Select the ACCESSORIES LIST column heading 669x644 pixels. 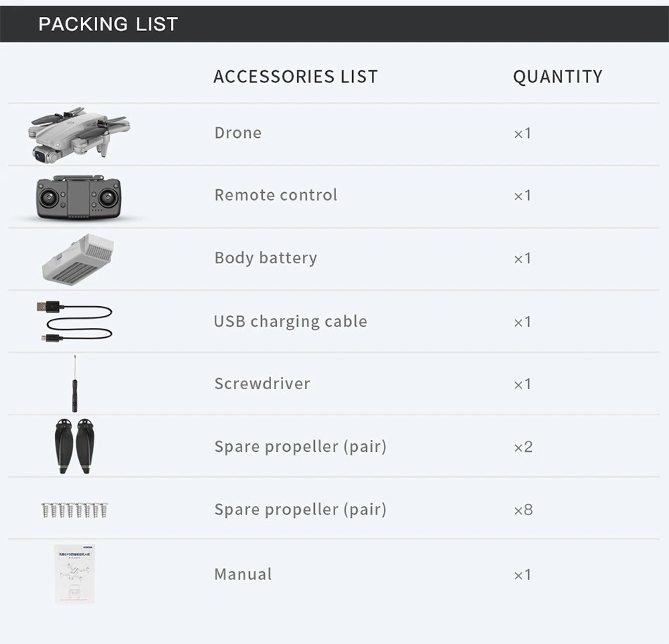(x=296, y=77)
